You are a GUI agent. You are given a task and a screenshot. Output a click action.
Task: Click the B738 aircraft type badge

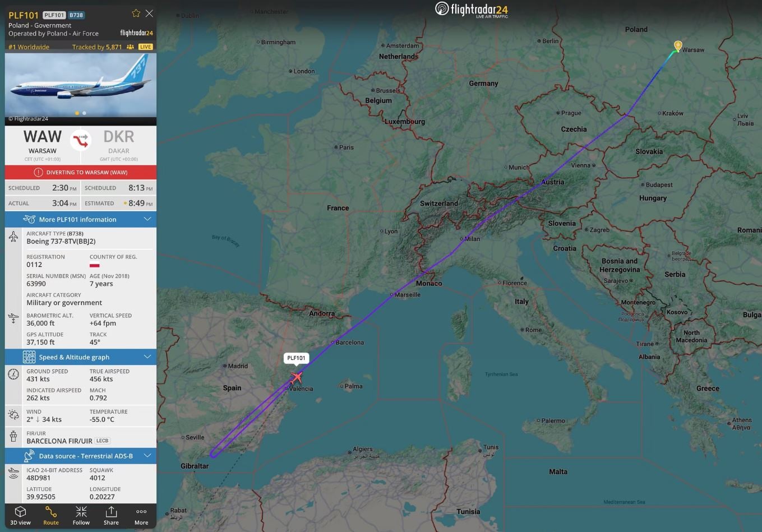coord(76,15)
